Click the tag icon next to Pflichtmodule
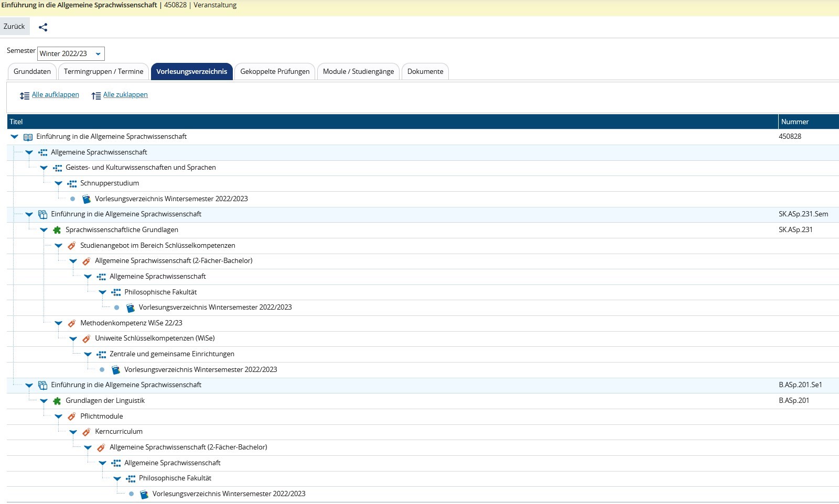Image resolution: width=839 pixels, height=504 pixels. click(x=72, y=417)
